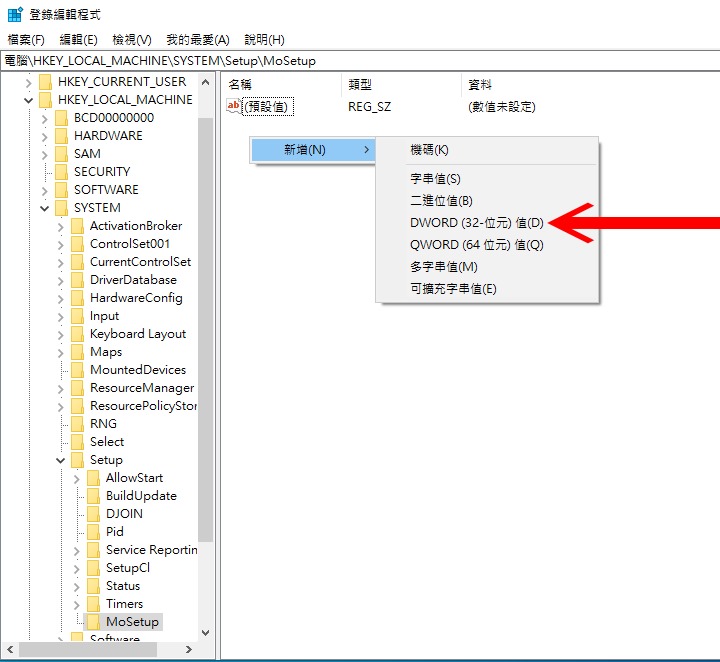Click the ResourceManager folder icon
The height and width of the screenshot is (662, 720).
click(x=78, y=387)
